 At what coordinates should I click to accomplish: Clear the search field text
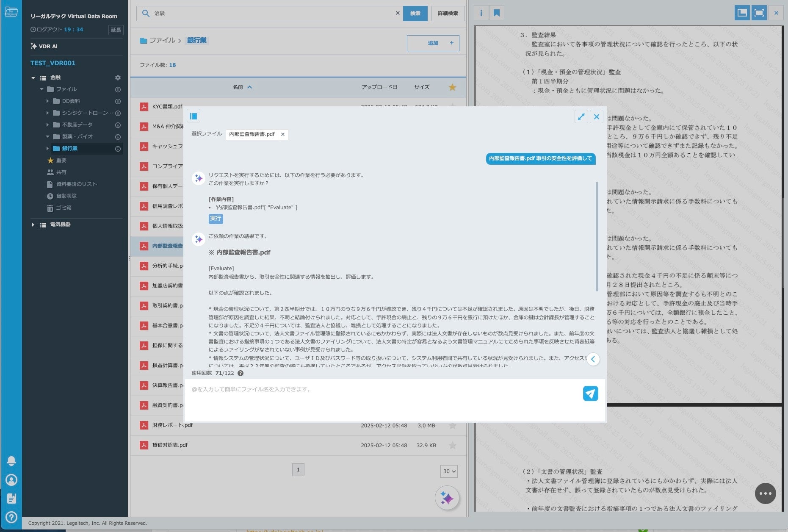point(398,13)
